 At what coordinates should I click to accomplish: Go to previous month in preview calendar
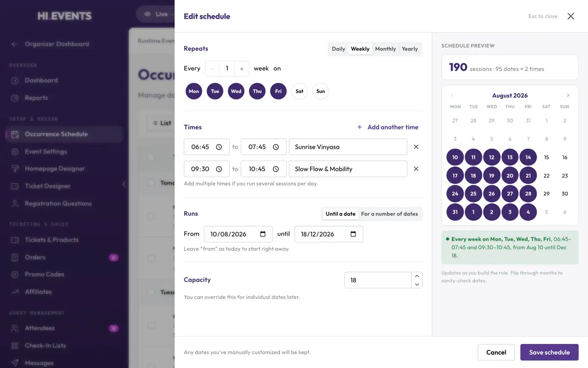coord(452,96)
